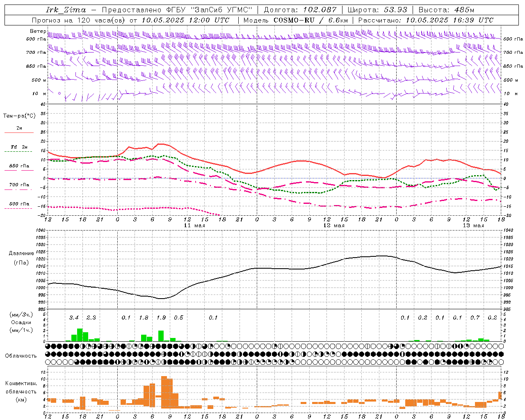Click the 'Облачность' cloud cover label
The height and width of the screenshot is (420, 525).
tap(21, 356)
